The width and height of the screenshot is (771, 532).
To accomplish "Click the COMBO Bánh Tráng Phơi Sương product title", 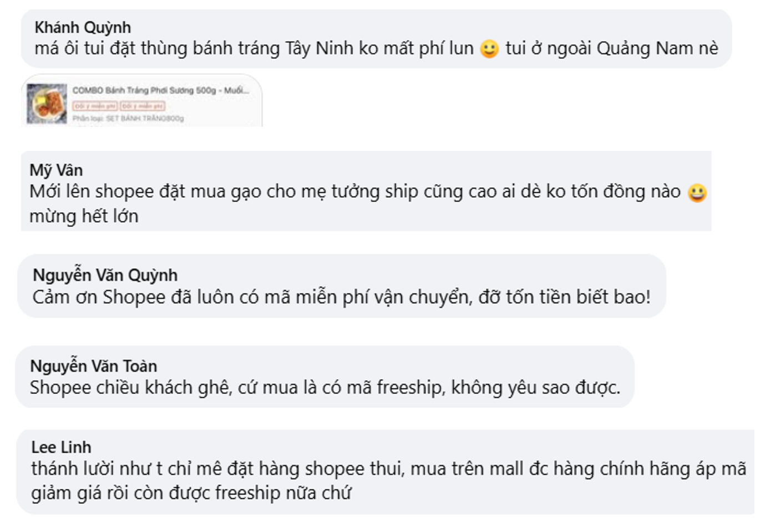I will coord(160,90).
